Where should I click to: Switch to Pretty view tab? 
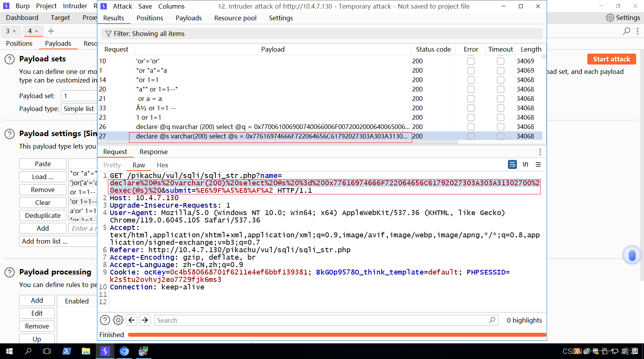click(112, 165)
